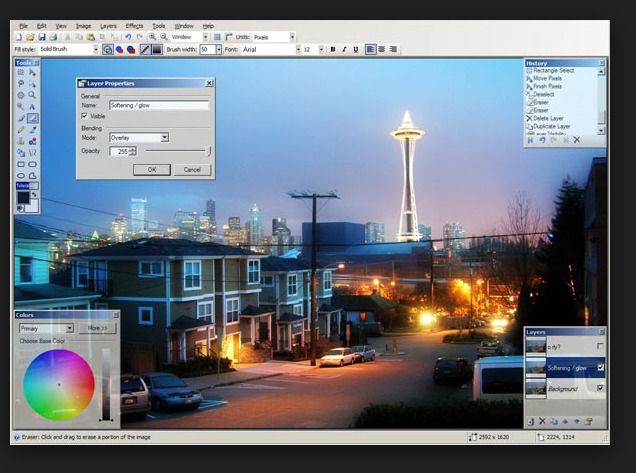The image size is (636, 473).
Task: Show the topmost hidden layer via checkbox
Action: pos(600,346)
